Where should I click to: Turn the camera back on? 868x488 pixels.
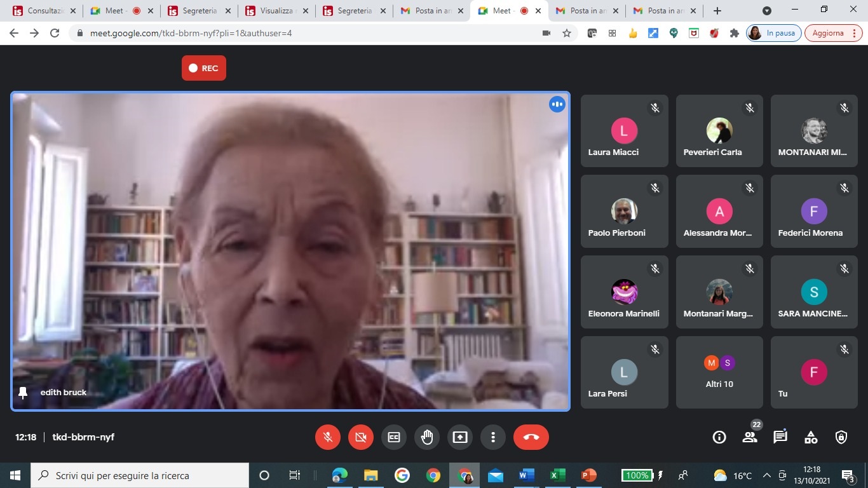click(x=361, y=437)
